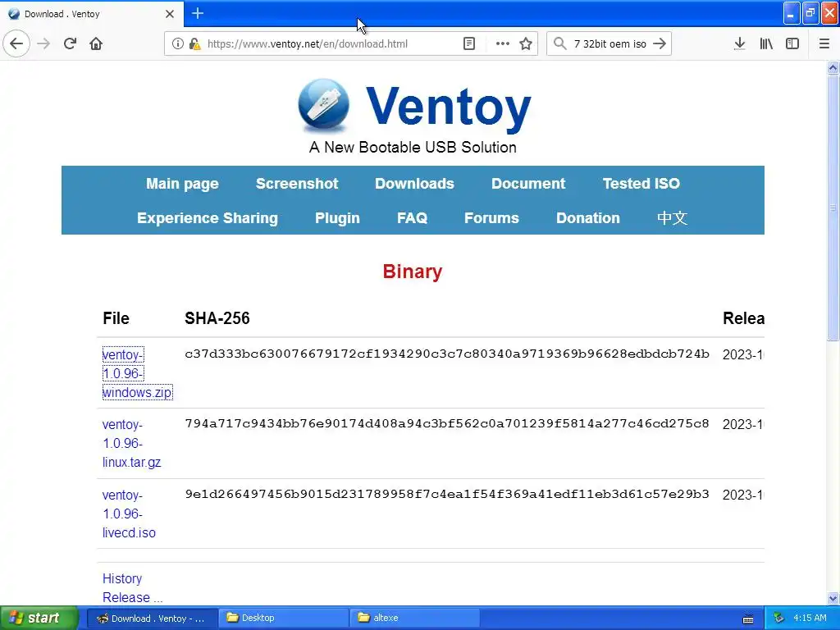Go back to the previous page
Image resolution: width=840 pixels, height=630 pixels.
pyautogui.click(x=16, y=43)
